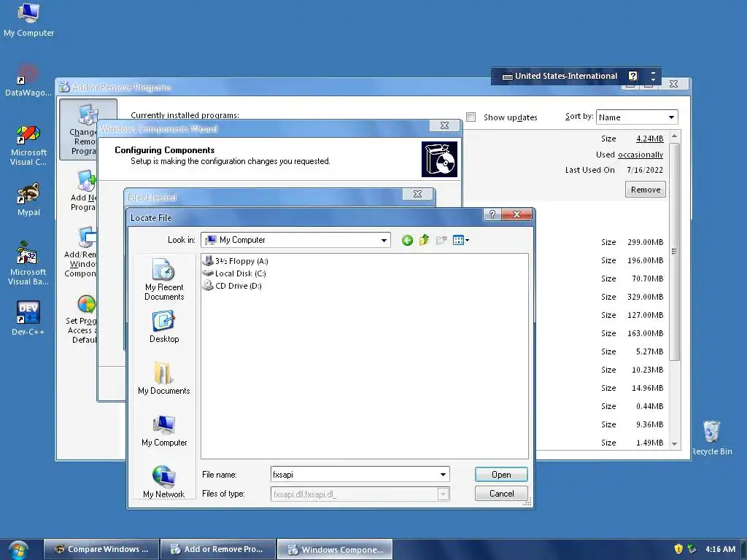Open Microsoft Visual C++ desktop shortcut
Image resolution: width=747 pixels, height=560 pixels.
click(28, 145)
